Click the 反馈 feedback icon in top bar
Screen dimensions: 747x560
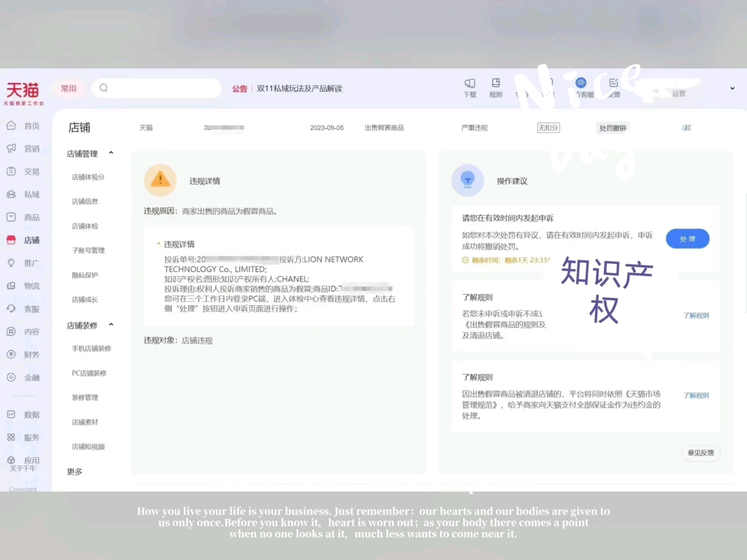[x=614, y=83]
